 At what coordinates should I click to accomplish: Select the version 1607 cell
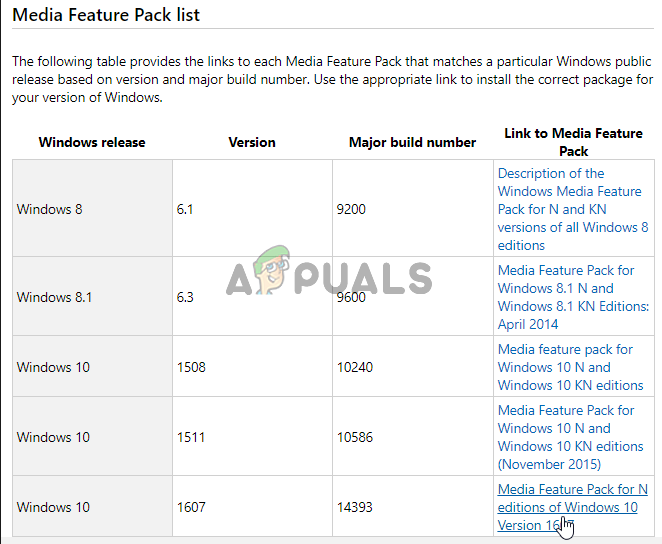tap(191, 507)
